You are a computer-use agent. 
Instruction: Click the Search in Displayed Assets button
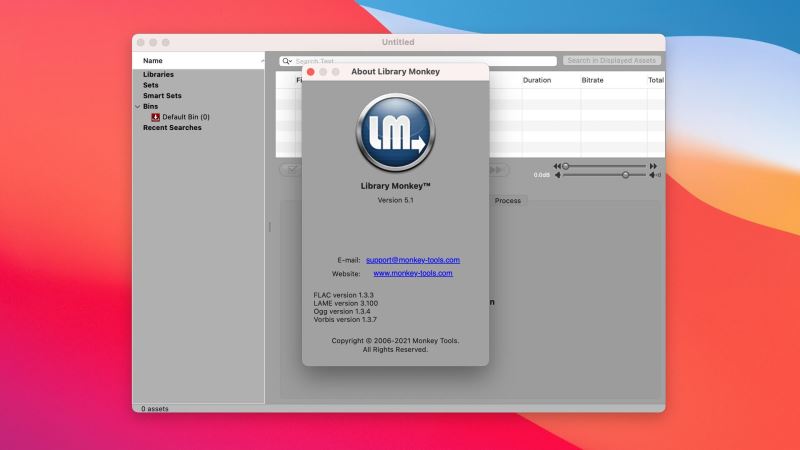point(611,60)
